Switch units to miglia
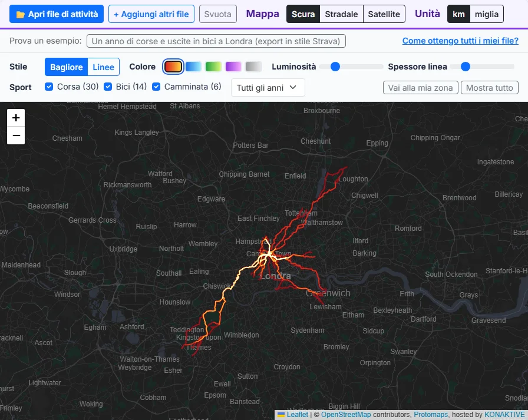 (x=487, y=14)
